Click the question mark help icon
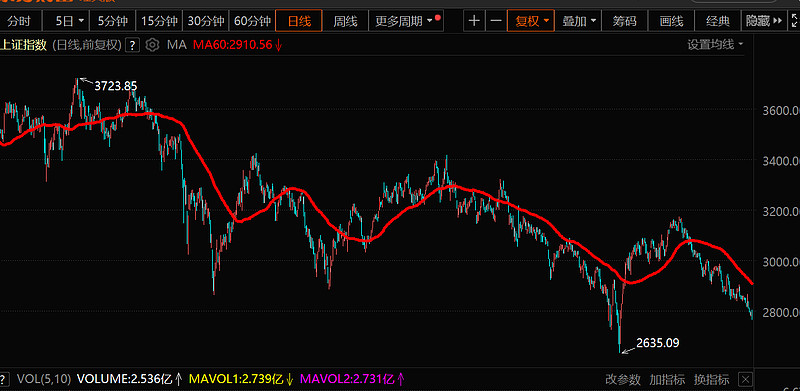 (x=133, y=45)
